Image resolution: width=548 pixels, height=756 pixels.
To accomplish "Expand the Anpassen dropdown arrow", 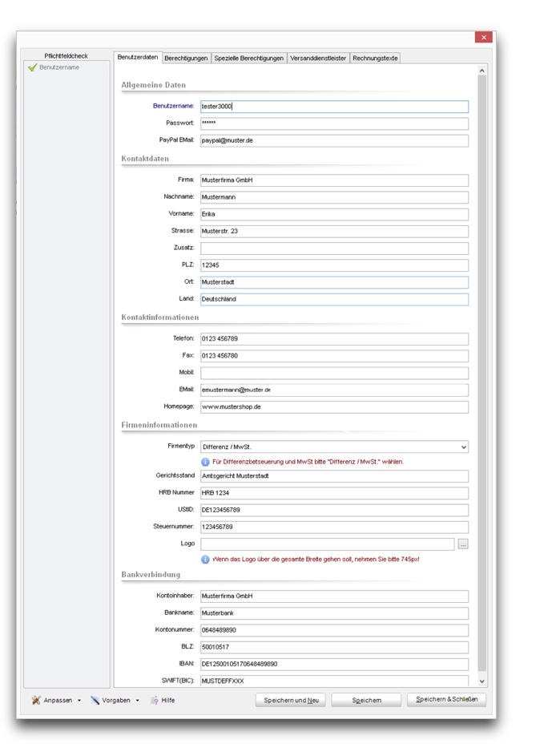I will 79,701.
